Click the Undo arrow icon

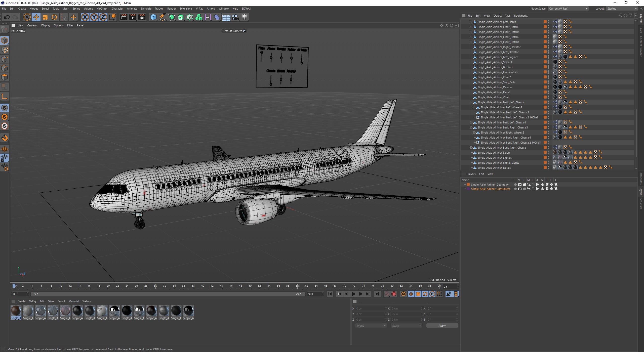coord(7,17)
